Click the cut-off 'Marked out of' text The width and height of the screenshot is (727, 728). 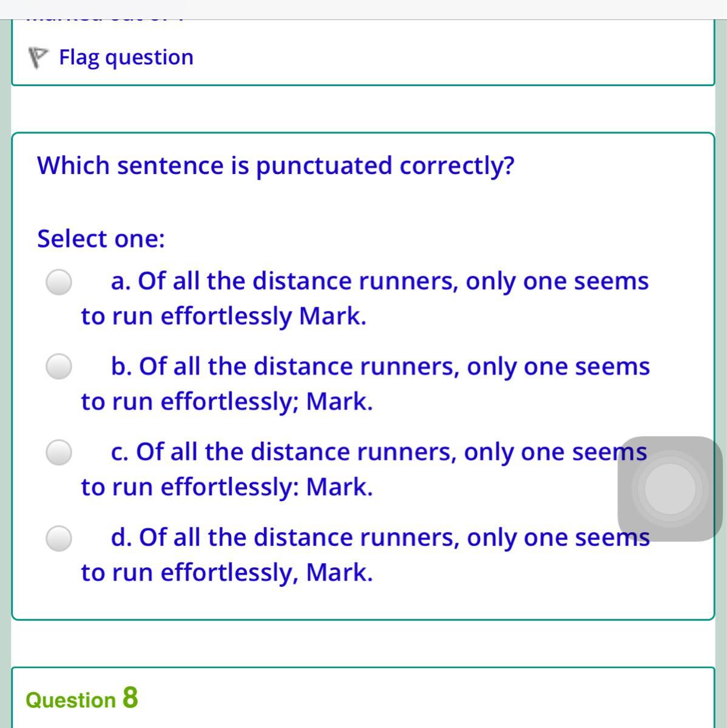coord(103,21)
